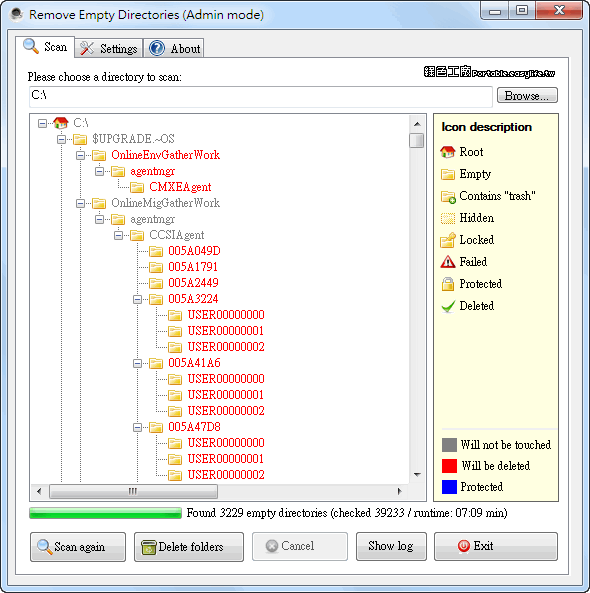Click the Delete folders button

[189, 546]
